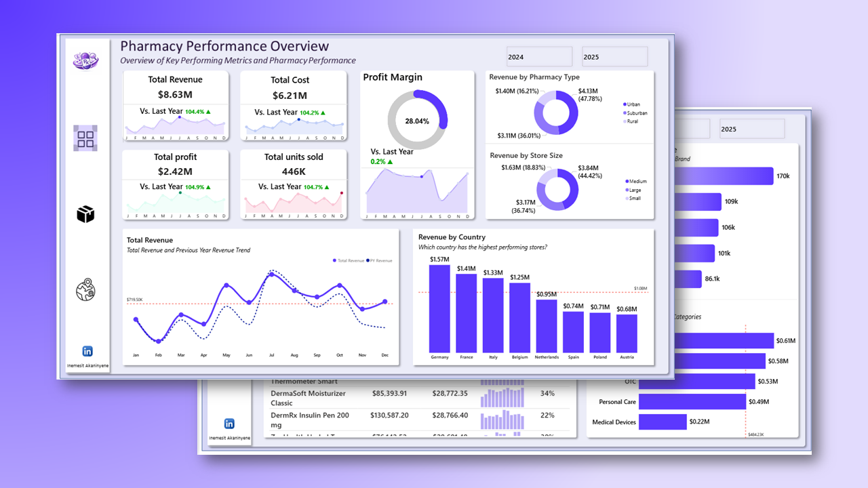
Task: Select the Germany revenue bar
Action: click(x=439, y=308)
